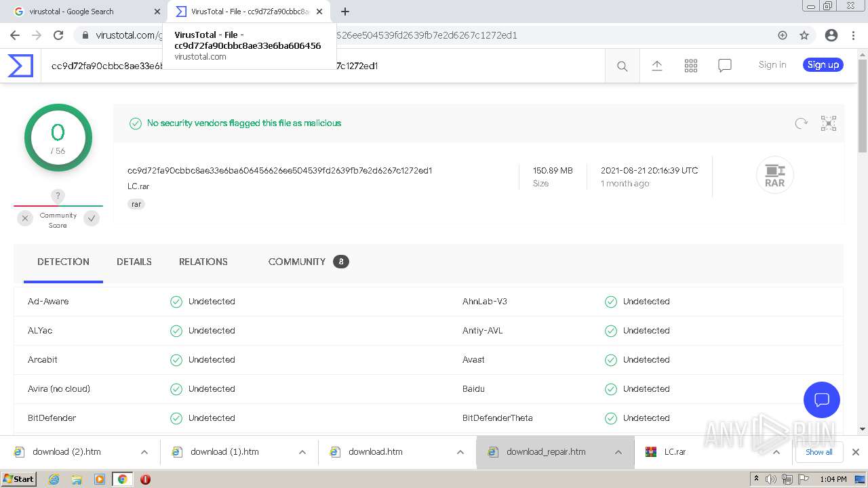Select the DETECTION tab
868x488 pixels.
[63, 262]
